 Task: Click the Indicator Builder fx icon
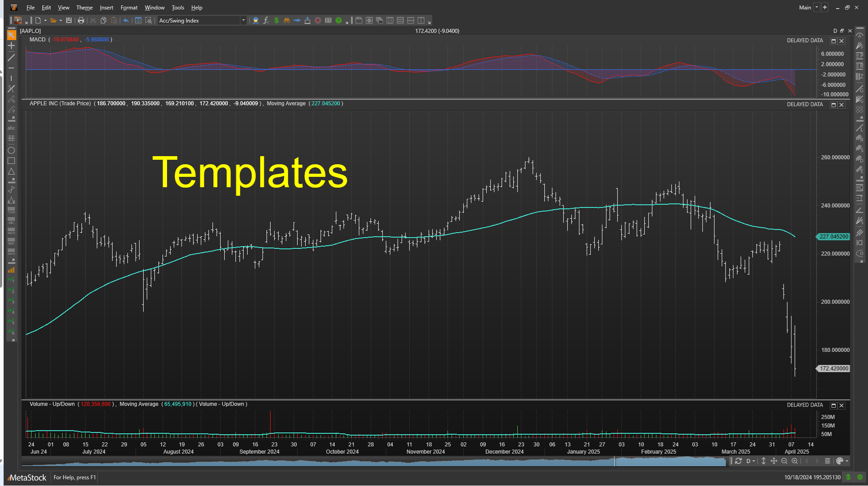(266, 20)
